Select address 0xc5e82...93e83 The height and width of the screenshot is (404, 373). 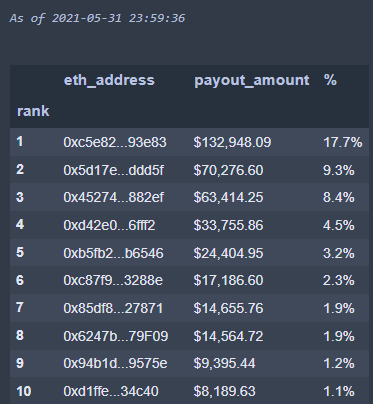pyautogui.click(x=115, y=142)
